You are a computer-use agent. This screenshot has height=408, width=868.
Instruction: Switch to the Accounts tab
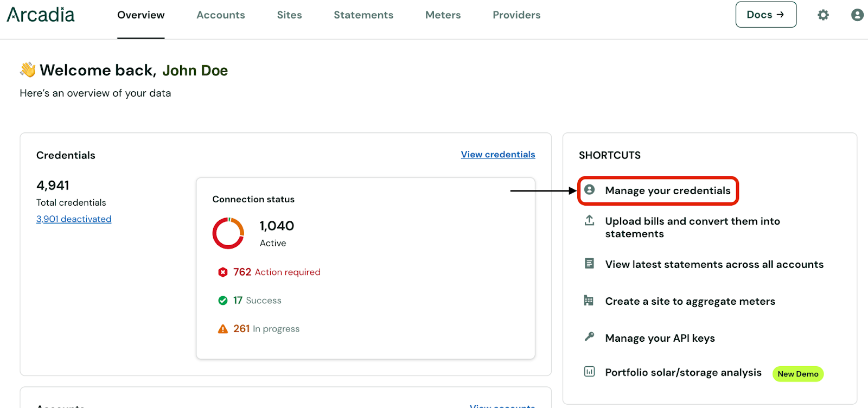click(220, 15)
